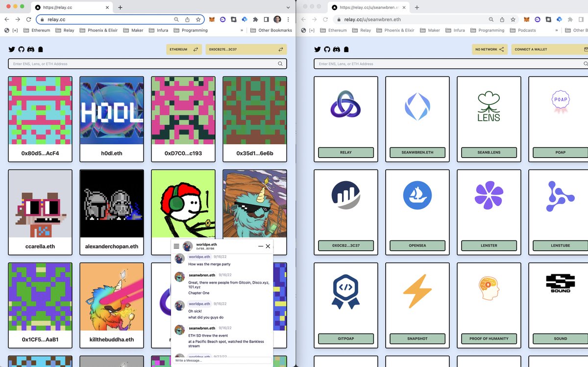Screen dimensions: 588x367
Task: Open GitHub icon in right seanwbren.eth window
Action: coord(327,50)
